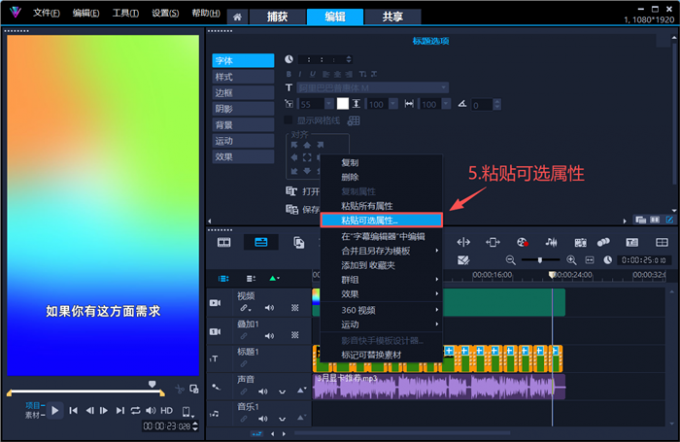Click the fit clip width icon
680x442 pixels.
(493, 242)
